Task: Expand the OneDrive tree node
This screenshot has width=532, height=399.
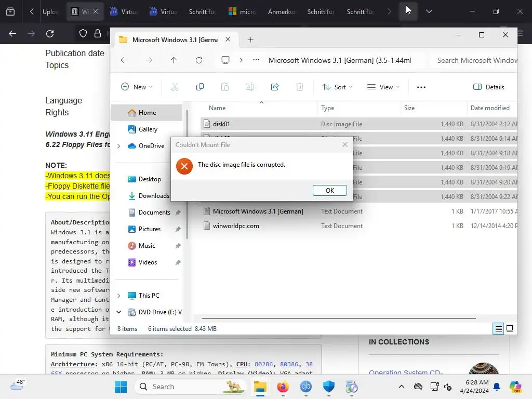Action: pyautogui.click(x=119, y=146)
